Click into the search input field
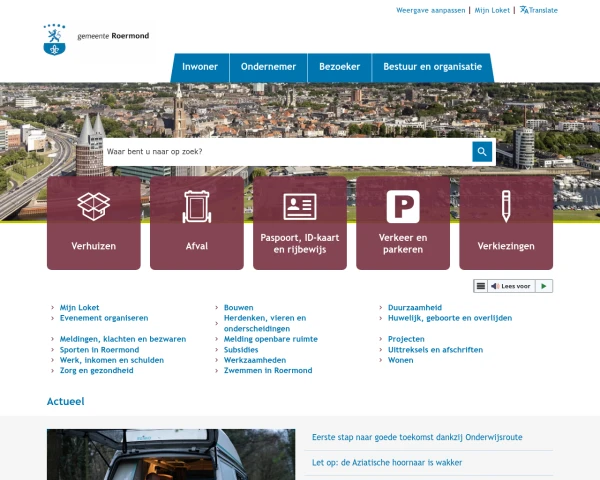Image resolution: width=600 pixels, height=480 pixels. point(286,152)
